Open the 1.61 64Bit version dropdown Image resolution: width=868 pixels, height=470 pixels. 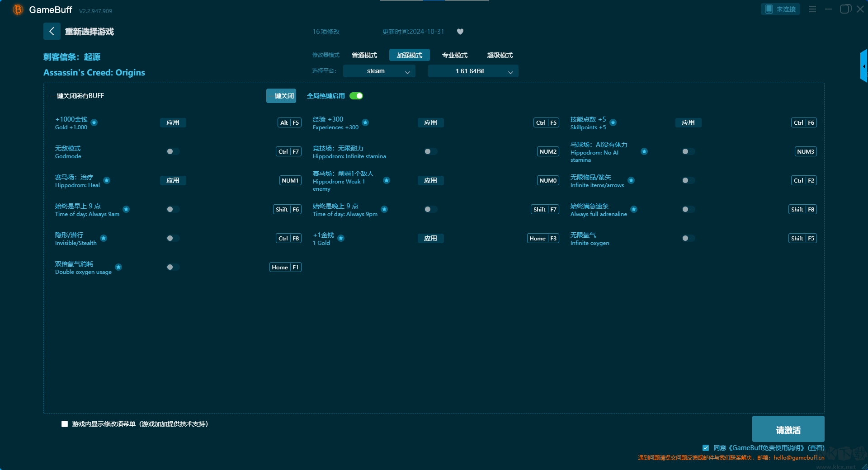tap(473, 71)
